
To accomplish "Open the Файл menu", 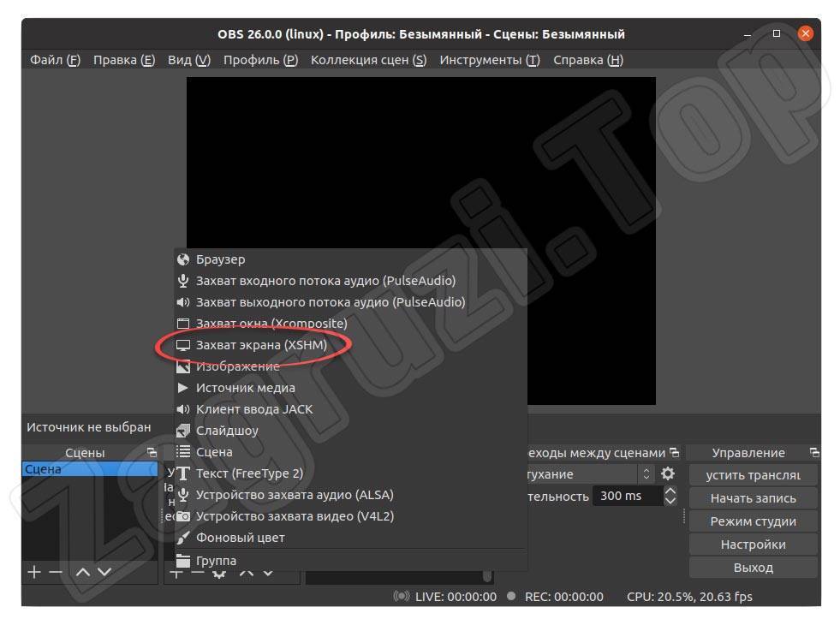I will [x=55, y=60].
